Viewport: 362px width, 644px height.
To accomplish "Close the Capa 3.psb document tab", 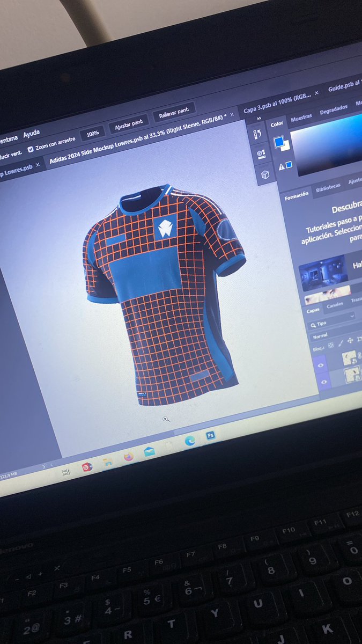I will pyautogui.click(x=316, y=93).
